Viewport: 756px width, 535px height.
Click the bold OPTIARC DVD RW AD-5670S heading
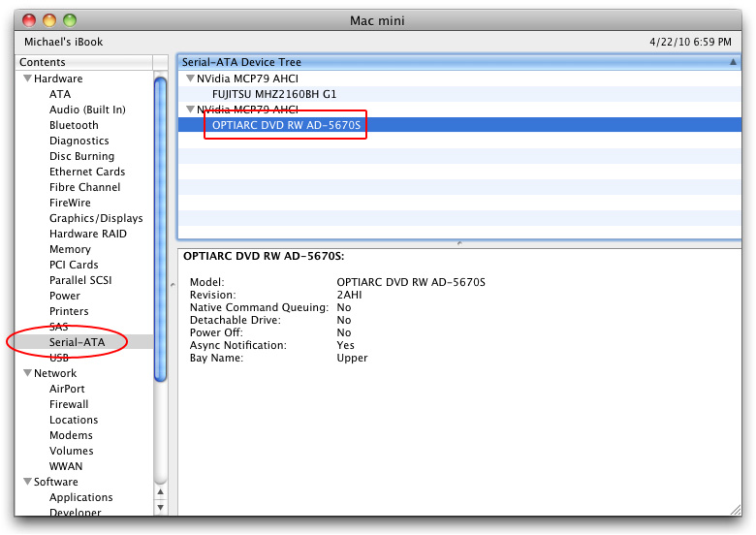264,256
